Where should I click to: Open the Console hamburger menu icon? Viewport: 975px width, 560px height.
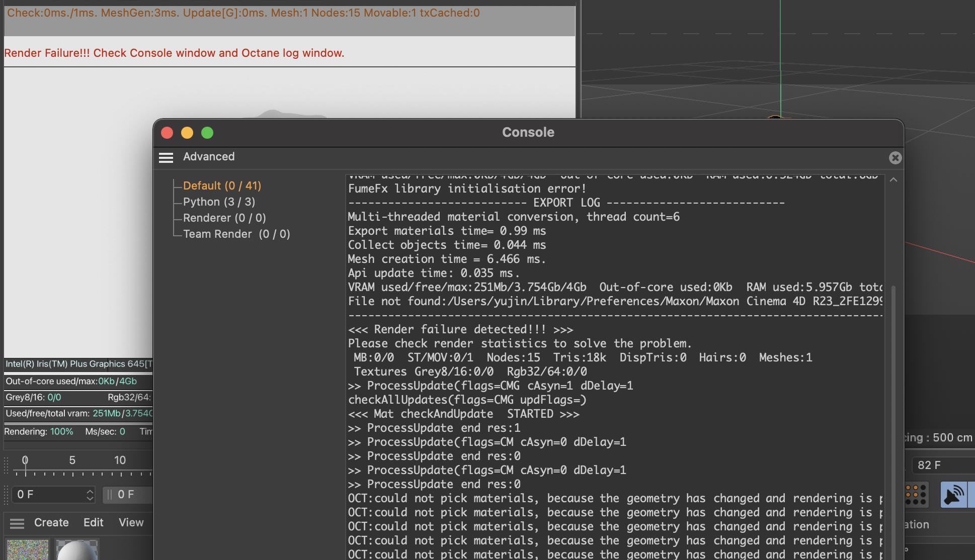[x=166, y=157]
